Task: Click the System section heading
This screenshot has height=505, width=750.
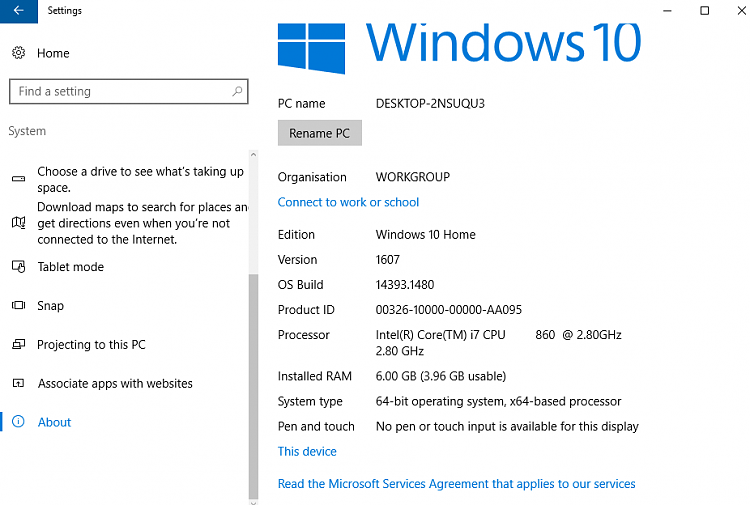Action: coord(27,131)
